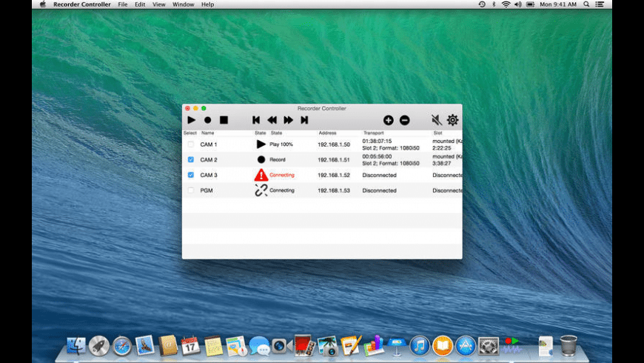Uncheck the CAM 3 select checkbox

pos(191,175)
